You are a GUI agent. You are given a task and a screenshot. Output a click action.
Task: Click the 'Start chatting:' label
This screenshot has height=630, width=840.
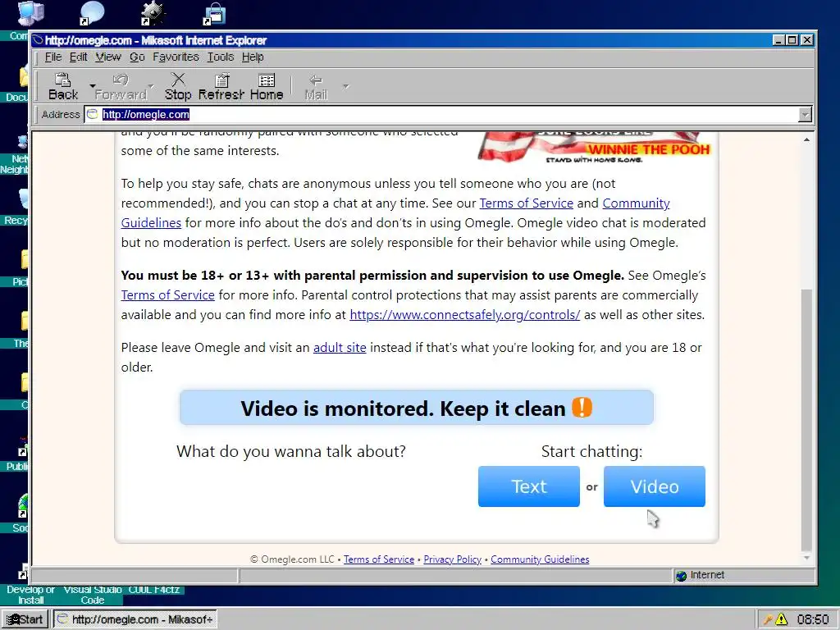[x=591, y=451]
